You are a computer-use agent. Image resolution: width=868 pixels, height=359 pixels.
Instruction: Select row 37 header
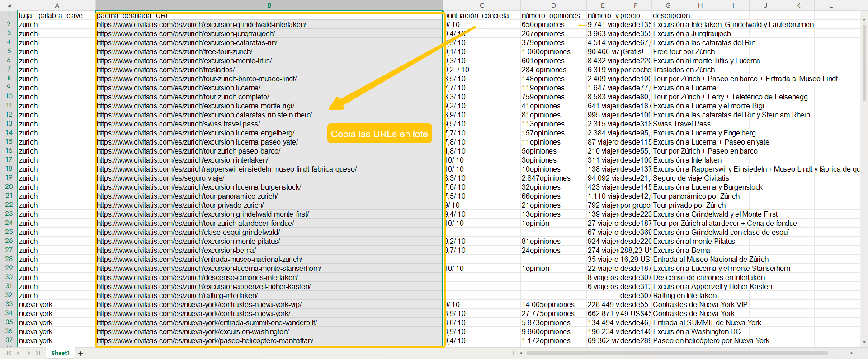click(9, 340)
